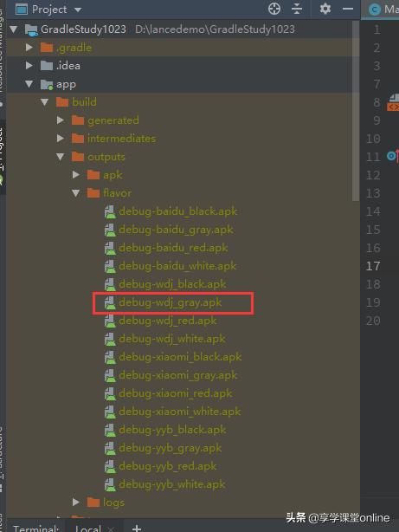This screenshot has width=399, height=532.
Task: Select the flavor folder icon
Action: pos(93,193)
